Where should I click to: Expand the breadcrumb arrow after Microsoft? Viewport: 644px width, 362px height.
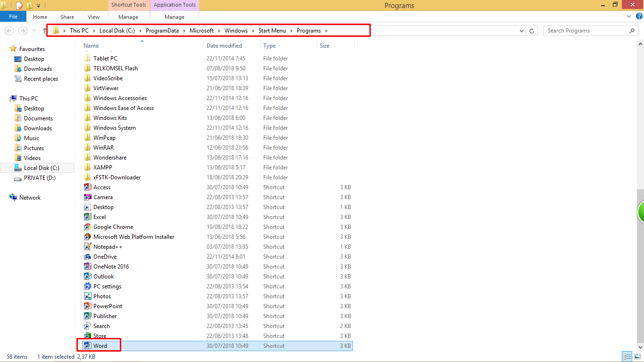[219, 31]
